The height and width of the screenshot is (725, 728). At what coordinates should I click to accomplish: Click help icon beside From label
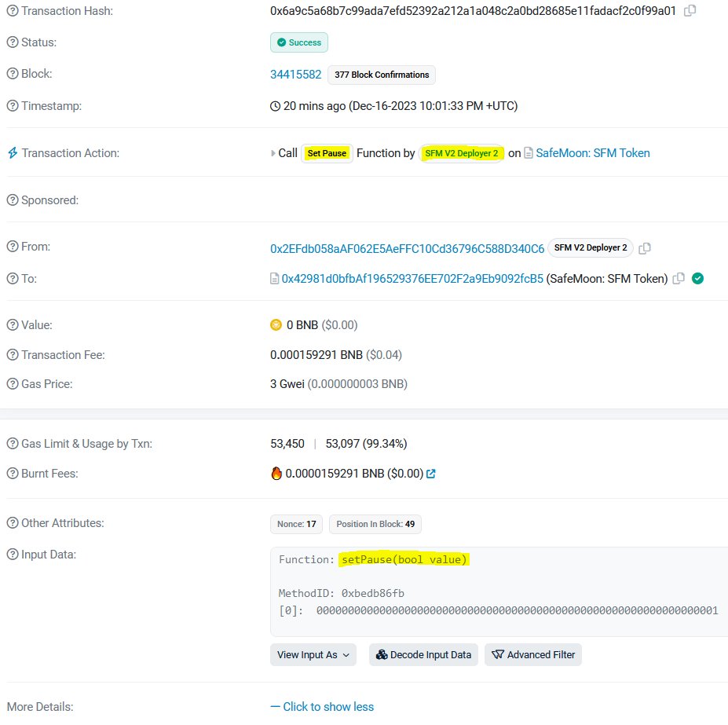13,247
